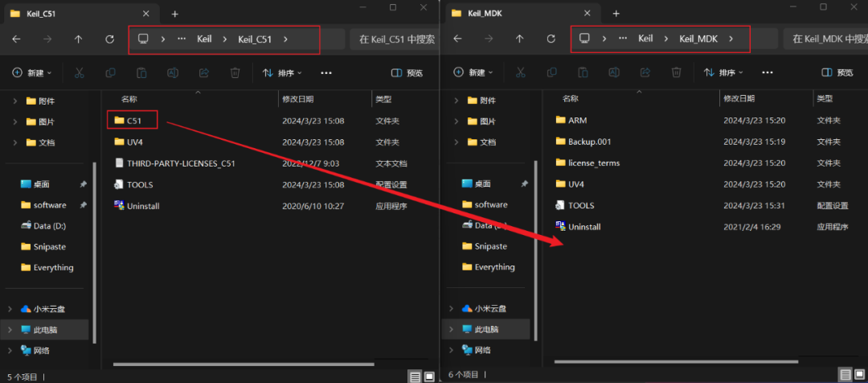Open the 排序 sort dropdown in Keil_C51 window
Screen dimensions: 868x383
click(282, 72)
